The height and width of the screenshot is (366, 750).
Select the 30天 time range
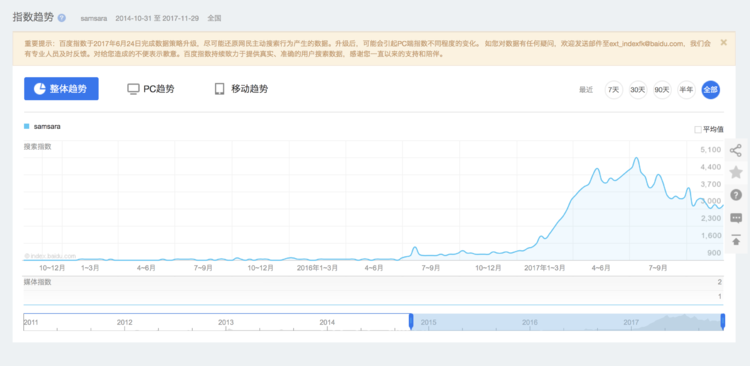click(x=638, y=90)
